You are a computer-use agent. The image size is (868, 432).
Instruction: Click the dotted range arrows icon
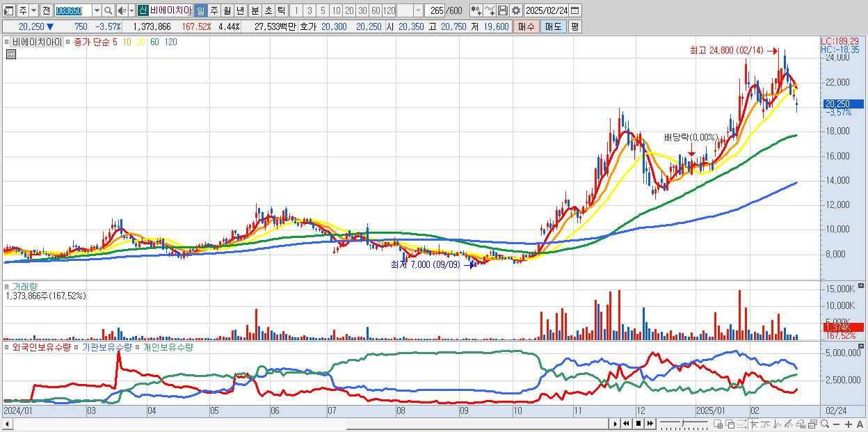[741, 424]
